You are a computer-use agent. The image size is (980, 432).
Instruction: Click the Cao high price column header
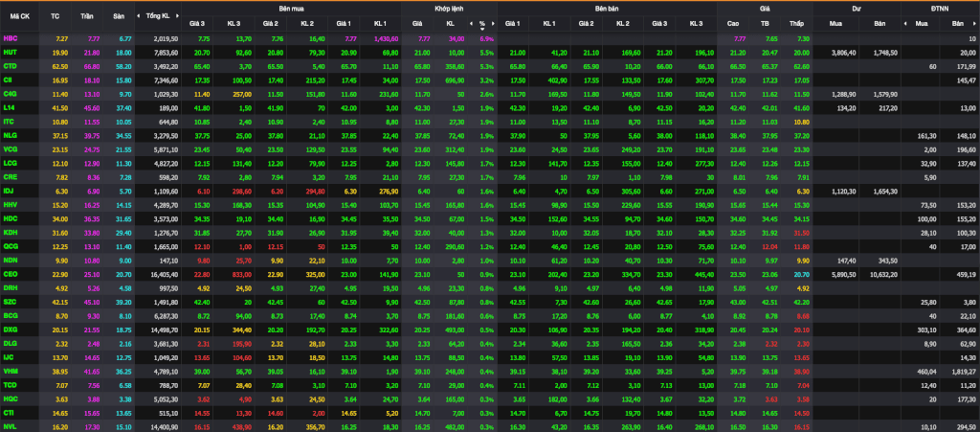[x=733, y=23]
